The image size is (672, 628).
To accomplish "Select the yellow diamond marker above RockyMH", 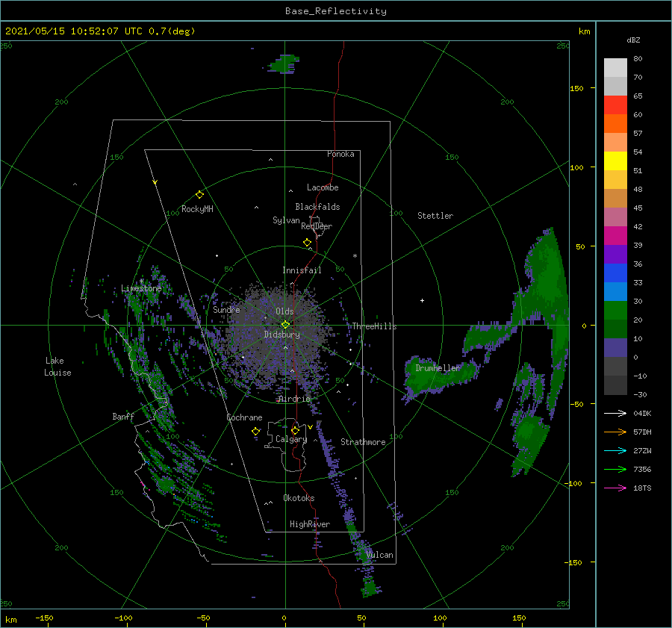I will (199, 195).
